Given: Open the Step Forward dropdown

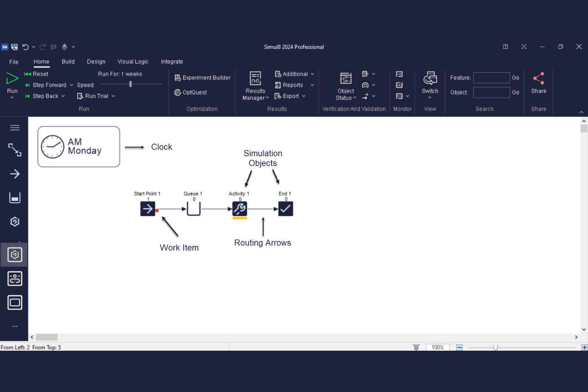Looking at the screenshot, I should (71, 85).
